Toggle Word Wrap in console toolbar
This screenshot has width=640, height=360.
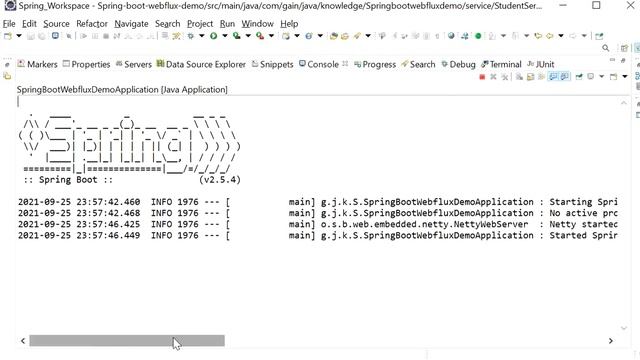542,77
